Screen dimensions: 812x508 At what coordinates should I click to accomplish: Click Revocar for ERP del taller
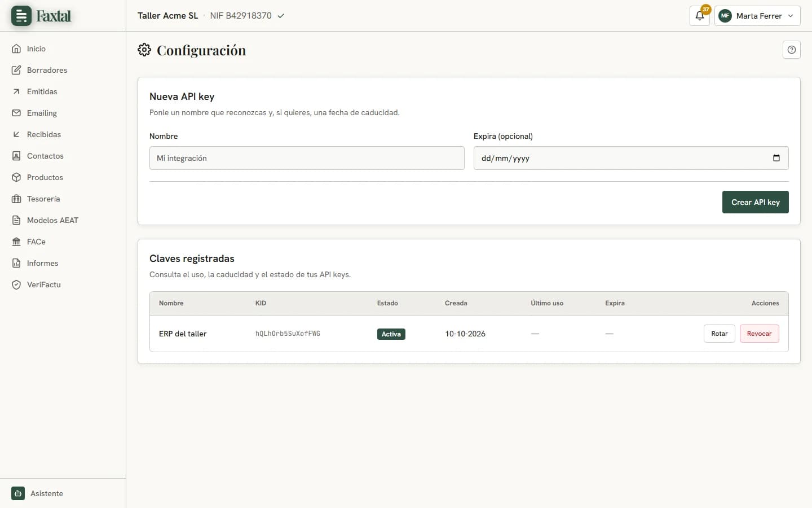tap(760, 334)
